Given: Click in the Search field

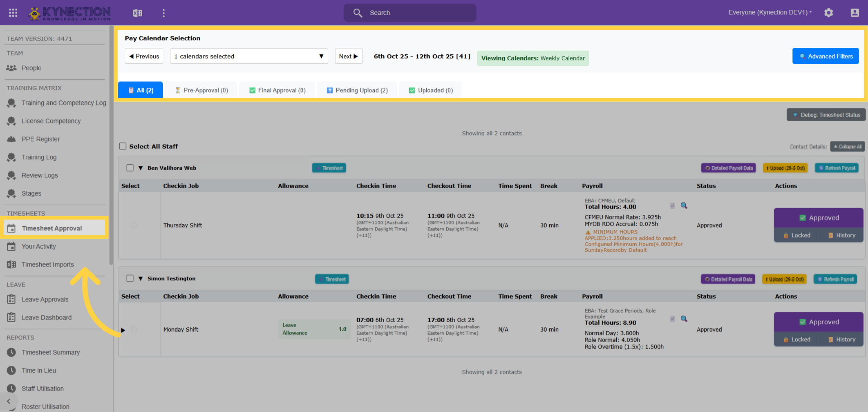Looking at the screenshot, I should click(x=410, y=13).
